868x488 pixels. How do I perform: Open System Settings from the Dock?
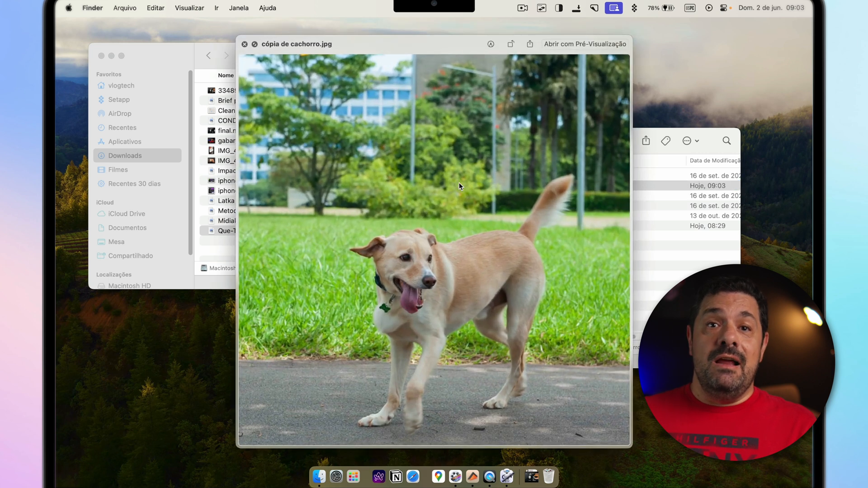point(336,476)
